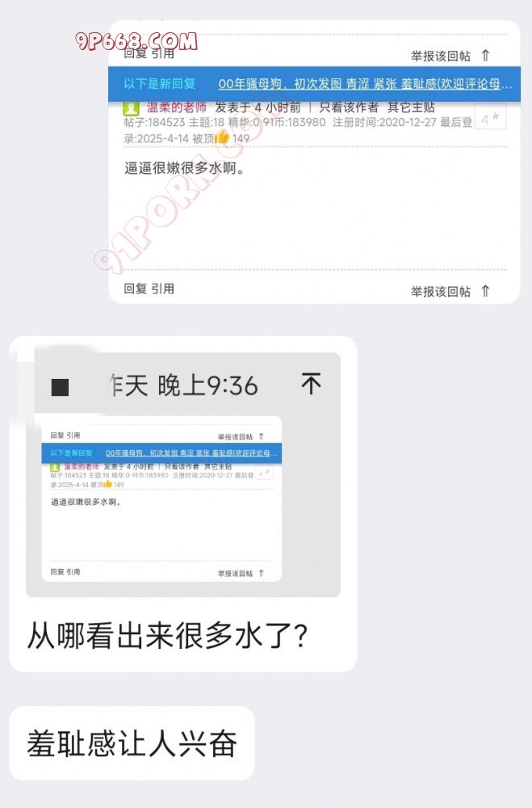Select 回复 below the post content
The image size is (532, 808).
pos(136,288)
